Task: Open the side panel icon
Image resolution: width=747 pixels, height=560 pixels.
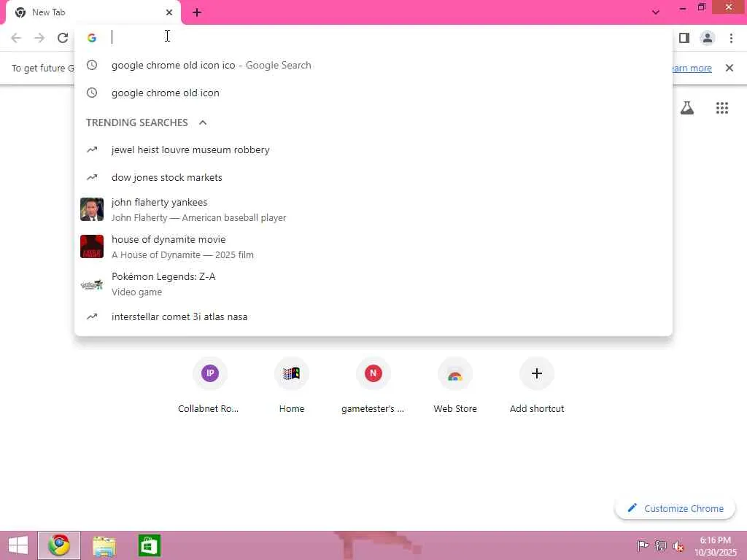Action: tap(684, 38)
